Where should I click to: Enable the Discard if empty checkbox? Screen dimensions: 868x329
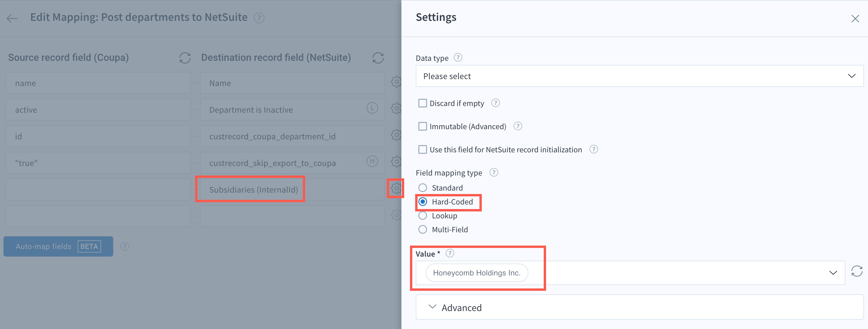tap(422, 103)
